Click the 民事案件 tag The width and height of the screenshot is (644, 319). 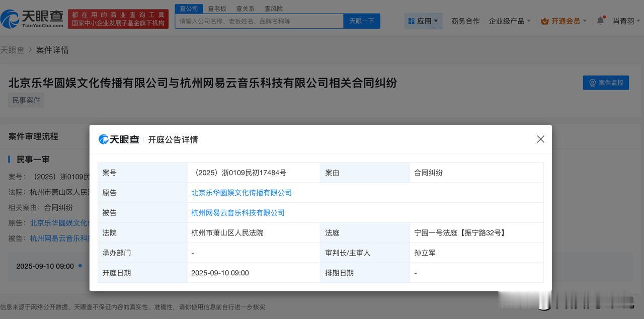[x=26, y=100]
